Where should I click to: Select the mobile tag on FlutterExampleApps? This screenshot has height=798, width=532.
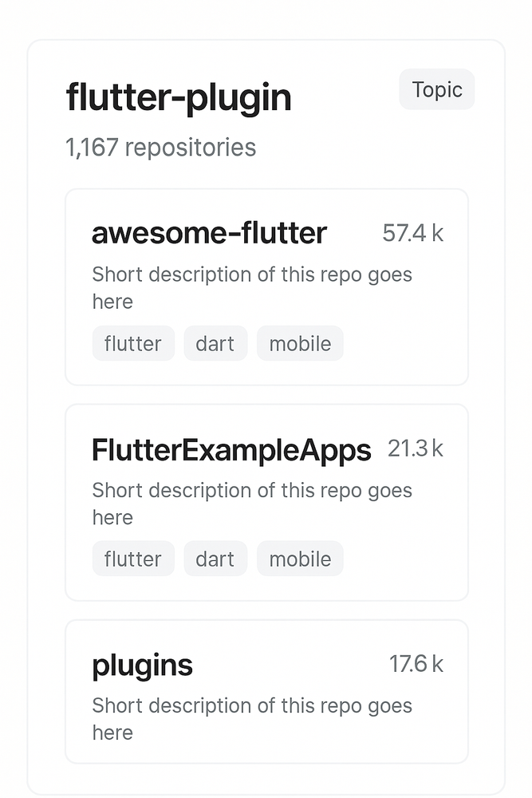tap(300, 559)
